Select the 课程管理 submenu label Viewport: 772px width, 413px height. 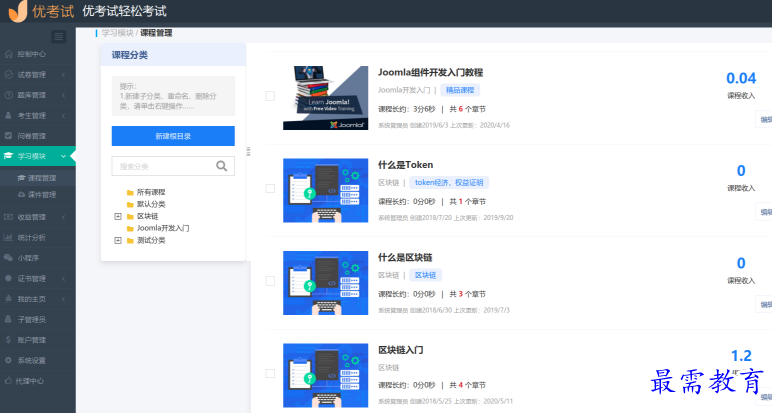(x=42, y=178)
